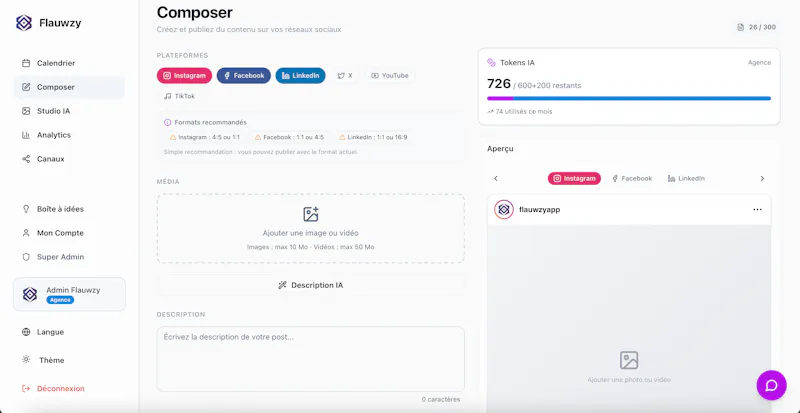Switch preview to Facebook tab
This screenshot has width=800, height=413.
click(x=632, y=179)
